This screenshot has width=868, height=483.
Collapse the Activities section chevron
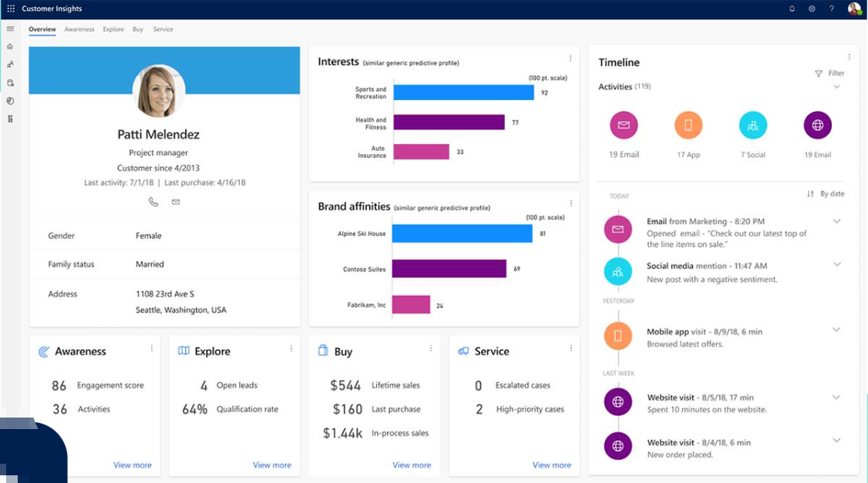click(x=836, y=87)
